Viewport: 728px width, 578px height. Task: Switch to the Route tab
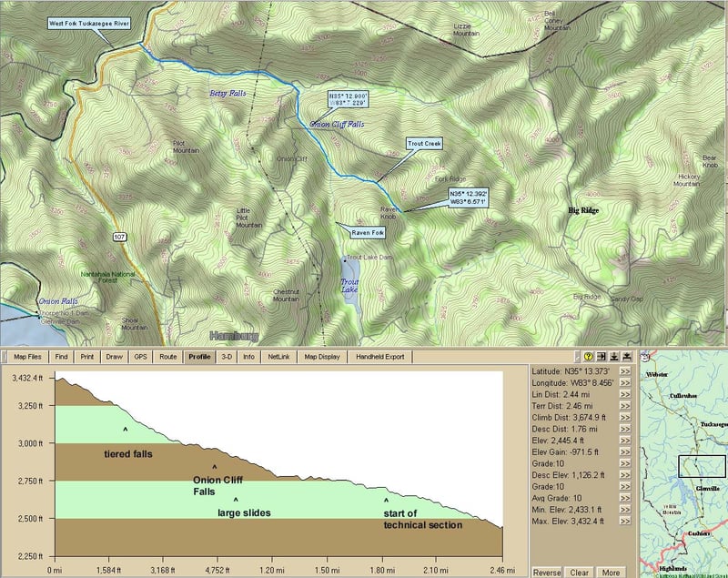tap(168, 357)
